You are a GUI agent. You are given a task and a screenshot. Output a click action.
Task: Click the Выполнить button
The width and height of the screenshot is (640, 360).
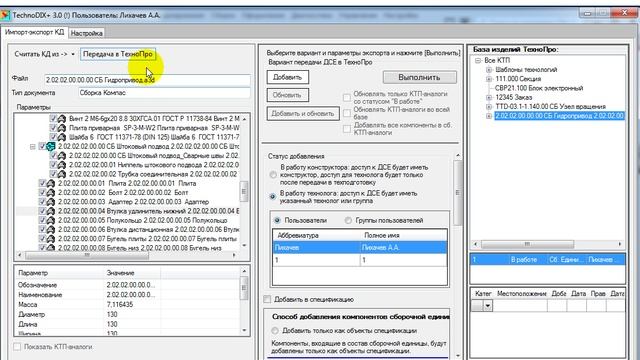tap(419, 77)
